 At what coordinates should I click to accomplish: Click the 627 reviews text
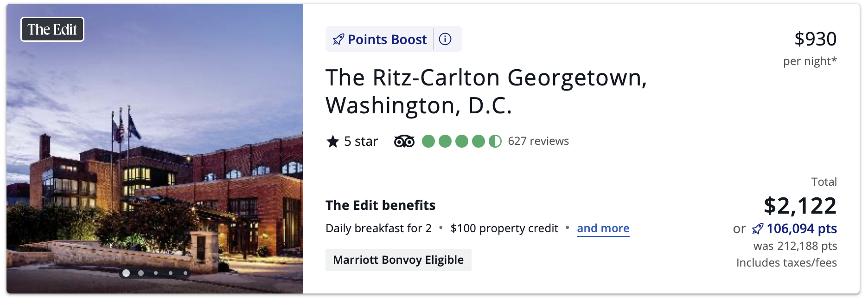538,141
